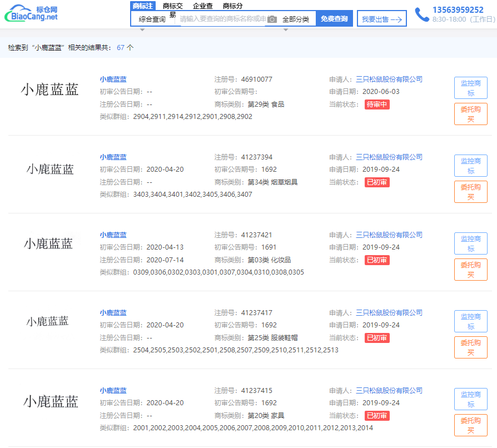Expand the 综合查询 search type dropdown
The width and height of the screenshot is (497, 448).
(152, 19)
